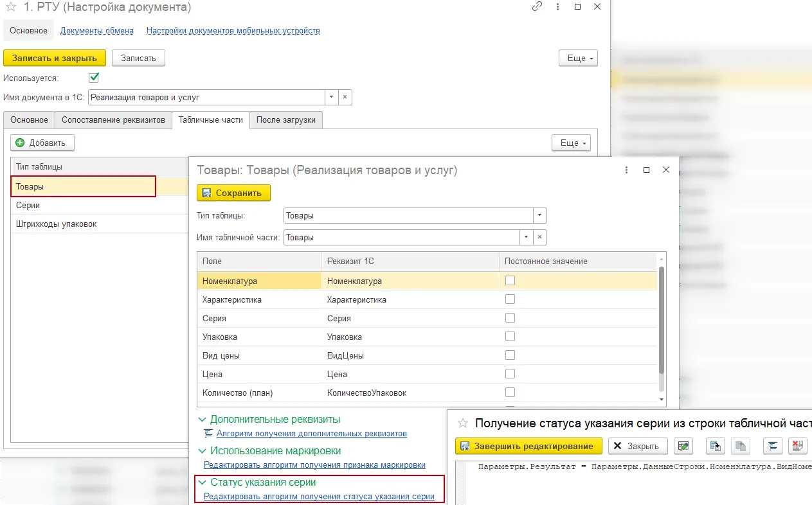Viewport: 812px width, 505px height.
Task: Click the format text lines icon
Action: pos(772,446)
